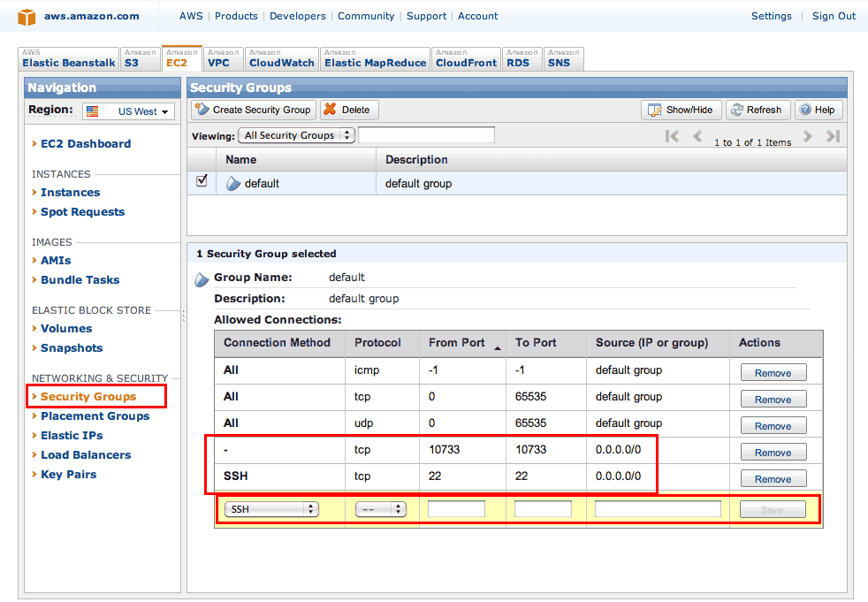Delete the selected security group
The image size is (868, 602).
click(x=349, y=110)
